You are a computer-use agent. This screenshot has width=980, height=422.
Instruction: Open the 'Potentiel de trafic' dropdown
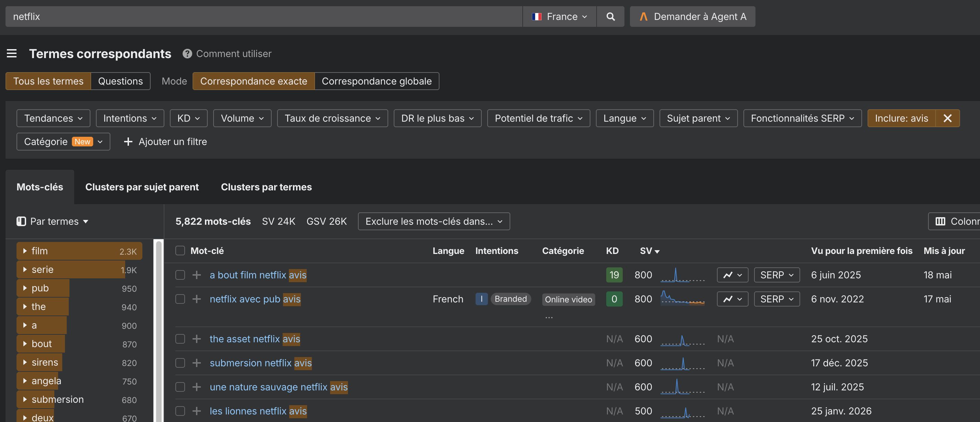pos(538,118)
